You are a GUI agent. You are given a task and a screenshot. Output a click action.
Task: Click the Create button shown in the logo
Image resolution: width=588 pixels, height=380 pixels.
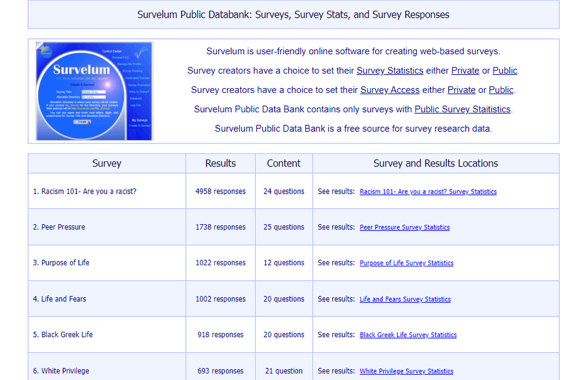82,122
